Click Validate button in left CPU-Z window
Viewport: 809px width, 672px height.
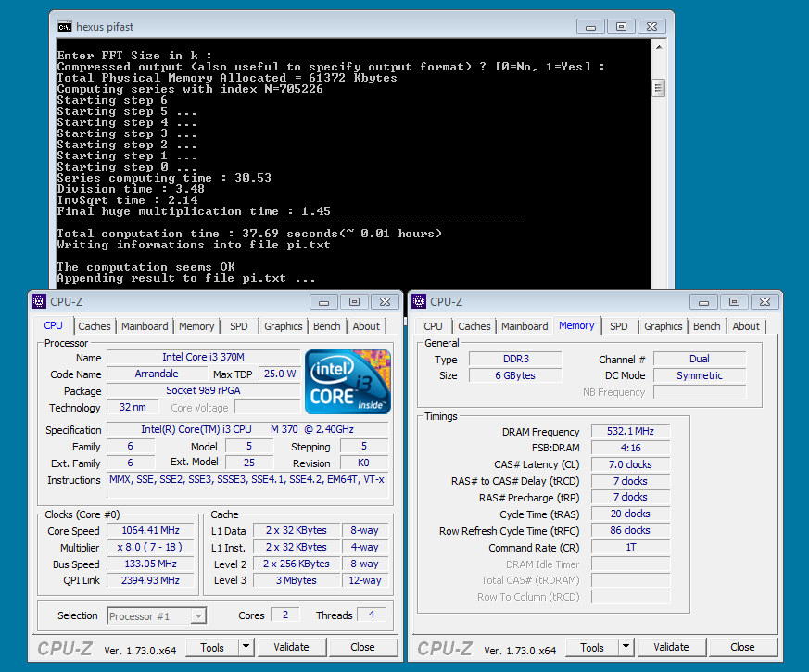pos(292,647)
